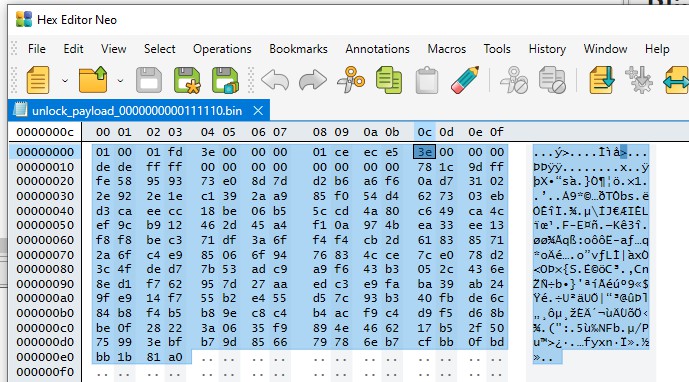Click the pencil eraser Delete icon

[x=465, y=80]
